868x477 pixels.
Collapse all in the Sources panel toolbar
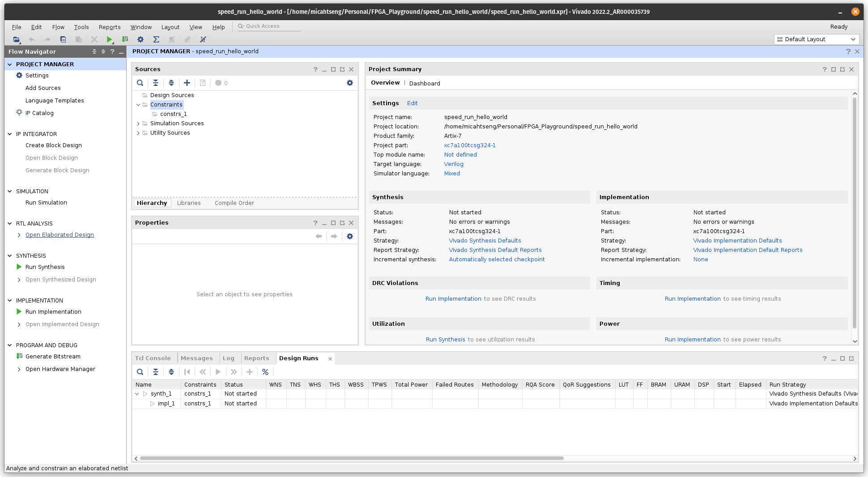tap(156, 83)
